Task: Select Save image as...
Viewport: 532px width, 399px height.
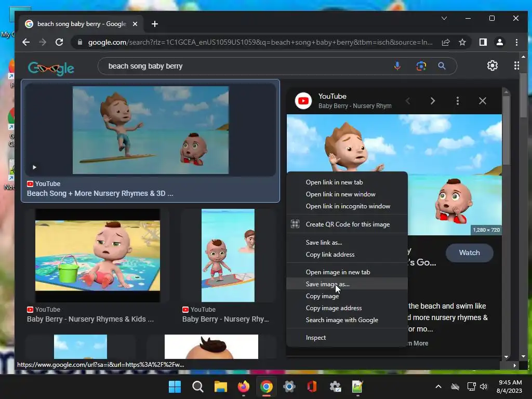Action: tap(347, 284)
